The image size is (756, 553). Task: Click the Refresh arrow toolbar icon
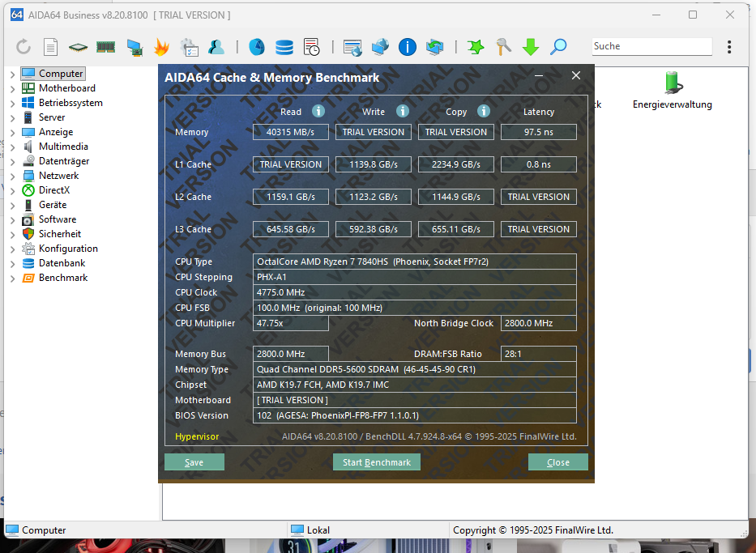[x=23, y=47]
